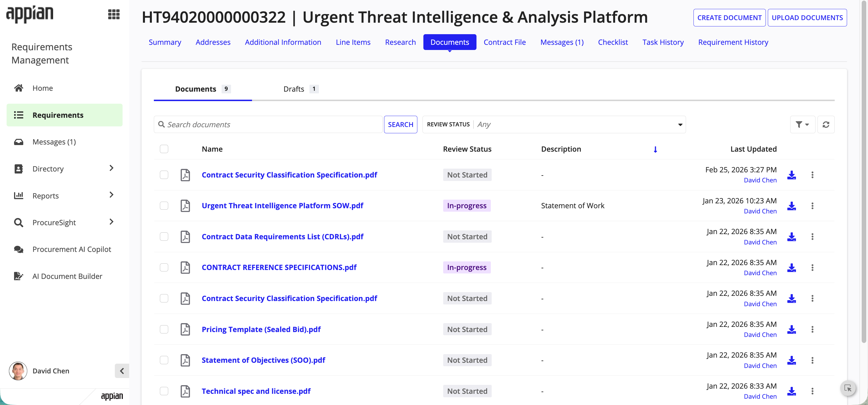This screenshot has width=868, height=405.
Task: Toggle the select-all documents checkbox
Action: (164, 149)
